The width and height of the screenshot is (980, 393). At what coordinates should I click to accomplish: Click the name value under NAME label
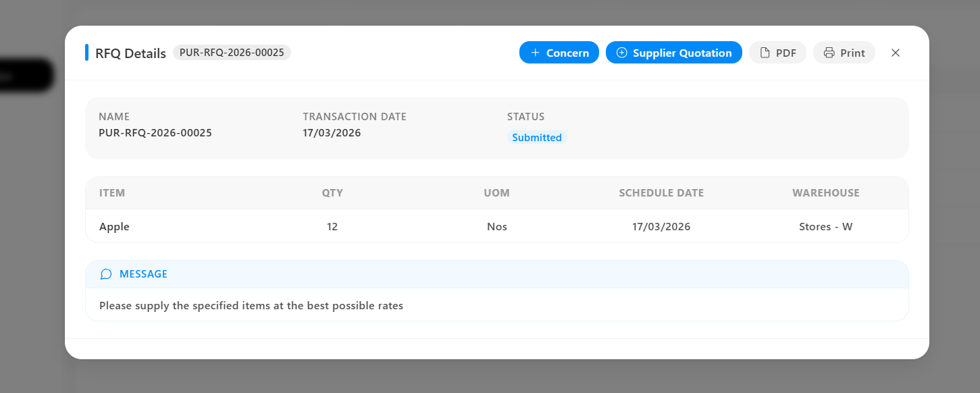155,133
